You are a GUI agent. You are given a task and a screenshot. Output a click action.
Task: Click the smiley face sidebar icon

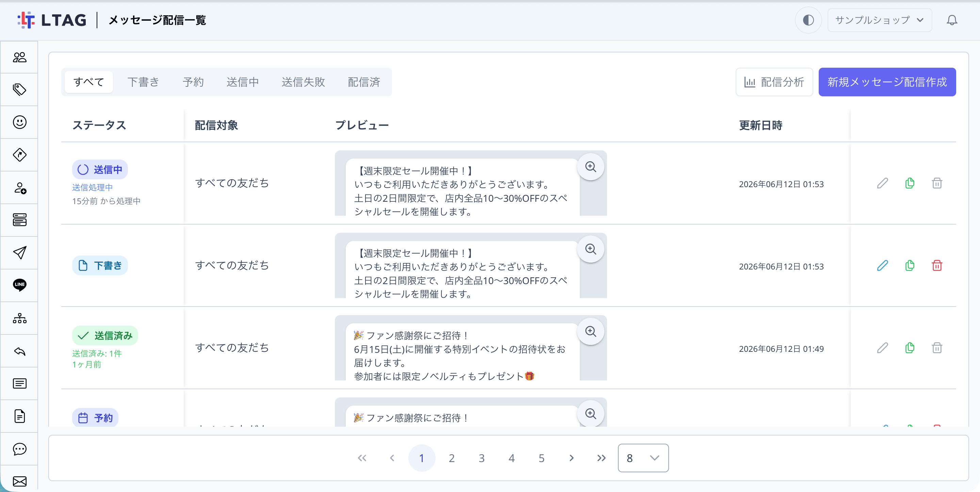click(x=19, y=122)
